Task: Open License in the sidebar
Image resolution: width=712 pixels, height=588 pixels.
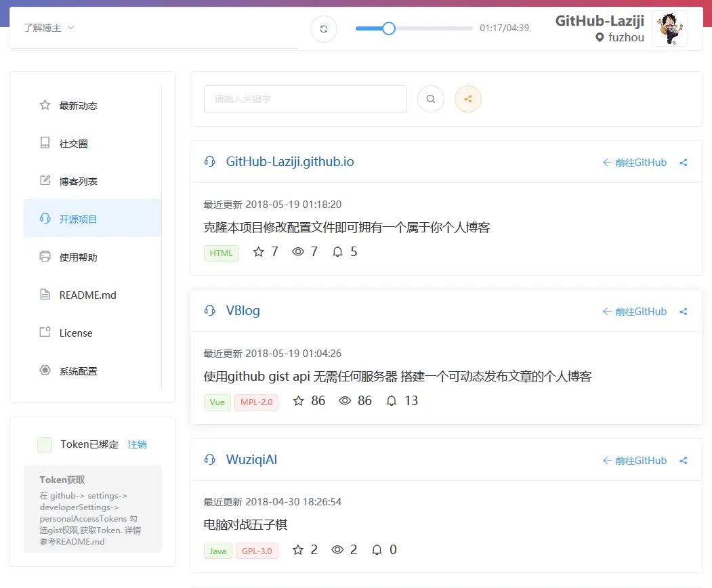Action: 93,333
